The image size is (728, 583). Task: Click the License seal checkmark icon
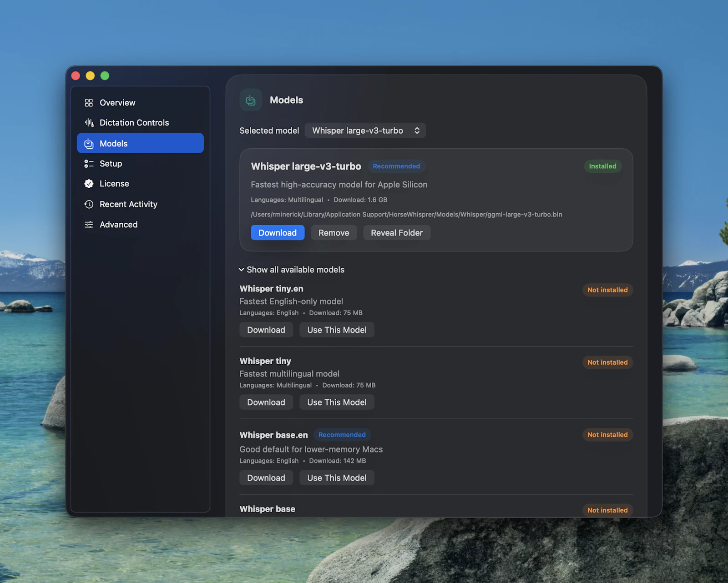click(x=89, y=184)
